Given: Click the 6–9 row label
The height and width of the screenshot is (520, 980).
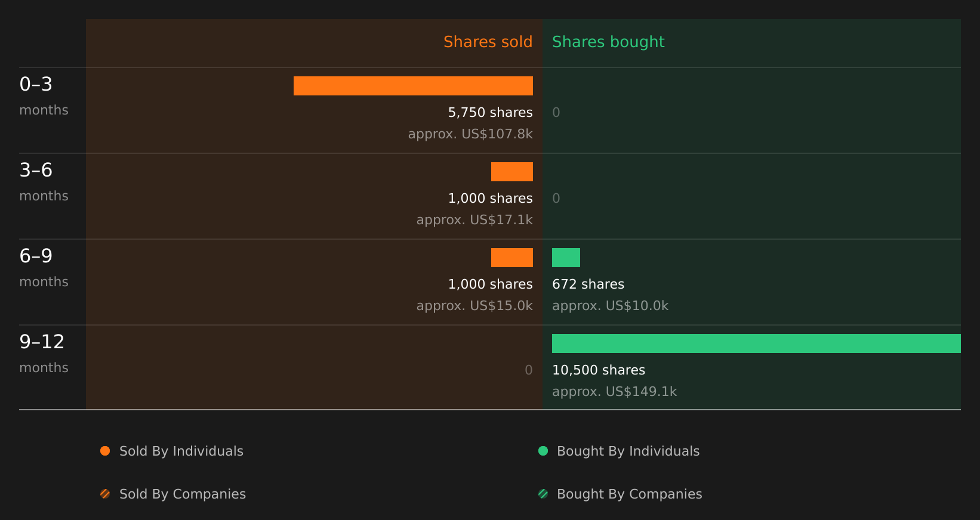Looking at the screenshot, I should point(36,256).
